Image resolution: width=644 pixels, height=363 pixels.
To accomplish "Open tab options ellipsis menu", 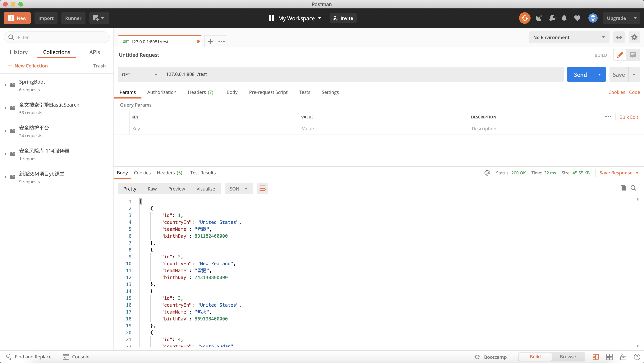I will point(222,42).
